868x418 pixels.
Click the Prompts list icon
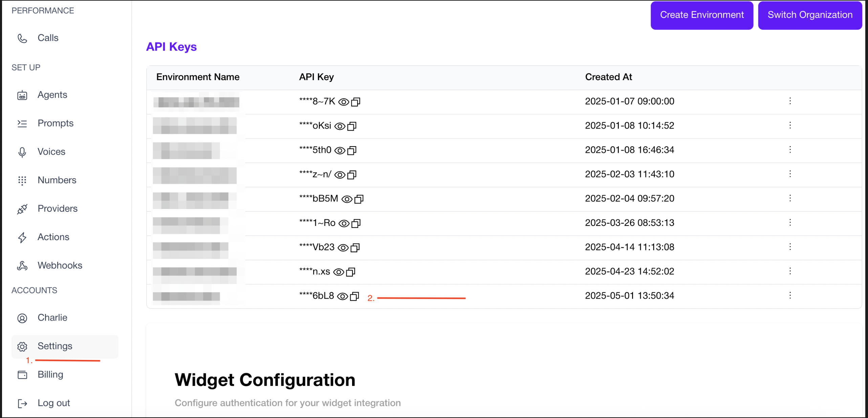[x=22, y=124]
